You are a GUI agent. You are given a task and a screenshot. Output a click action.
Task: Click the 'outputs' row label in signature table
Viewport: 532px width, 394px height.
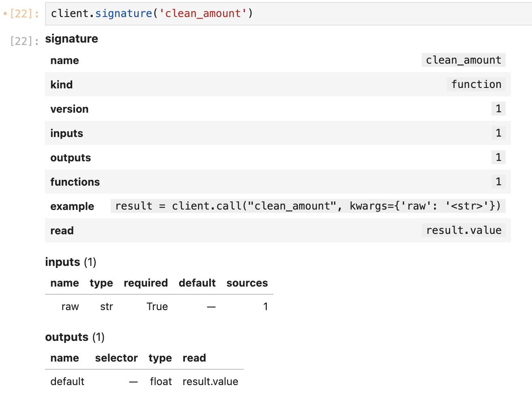[x=71, y=158]
